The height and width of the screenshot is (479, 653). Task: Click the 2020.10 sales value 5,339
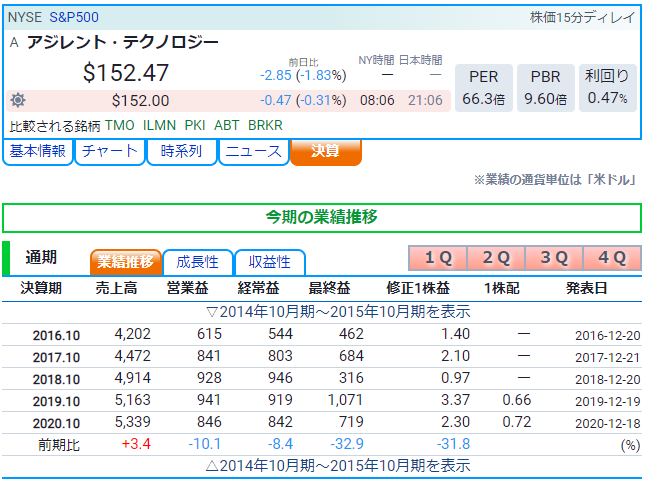132,422
